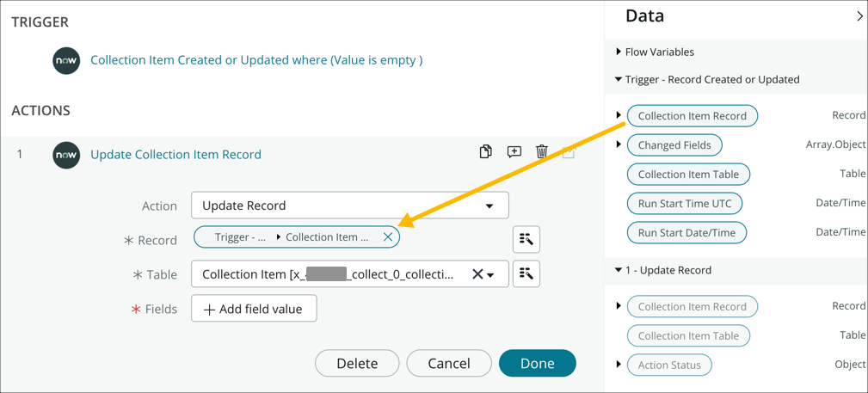
Task: Expand the Changed Fields data pill
Action: [x=619, y=145]
